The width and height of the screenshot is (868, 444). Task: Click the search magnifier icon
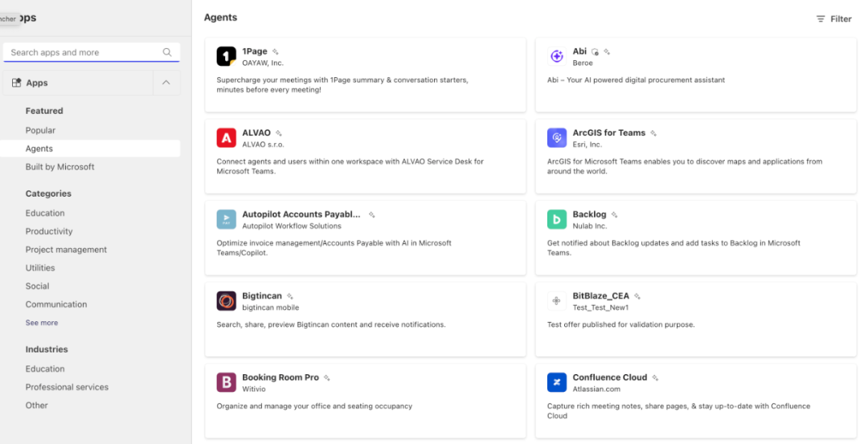(167, 52)
